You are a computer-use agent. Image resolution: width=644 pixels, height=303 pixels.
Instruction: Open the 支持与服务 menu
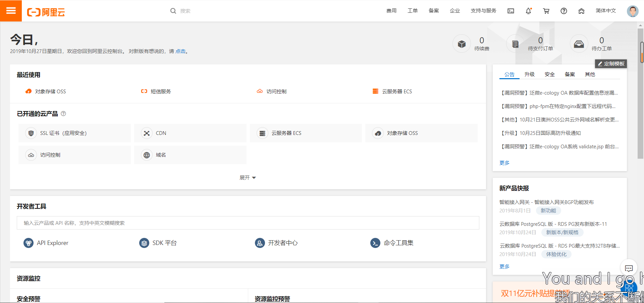(x=483, y=11)
